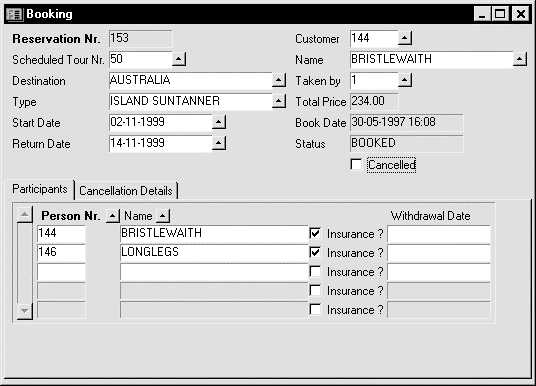Click the third-row Withdrawal Date field

(x=439, y=272)
